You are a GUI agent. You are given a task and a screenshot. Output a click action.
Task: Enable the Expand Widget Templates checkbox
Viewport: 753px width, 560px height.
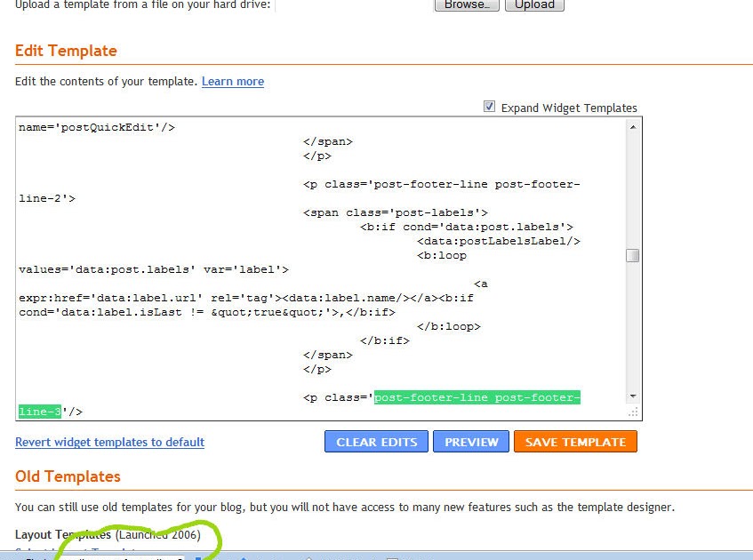point(489,107)
